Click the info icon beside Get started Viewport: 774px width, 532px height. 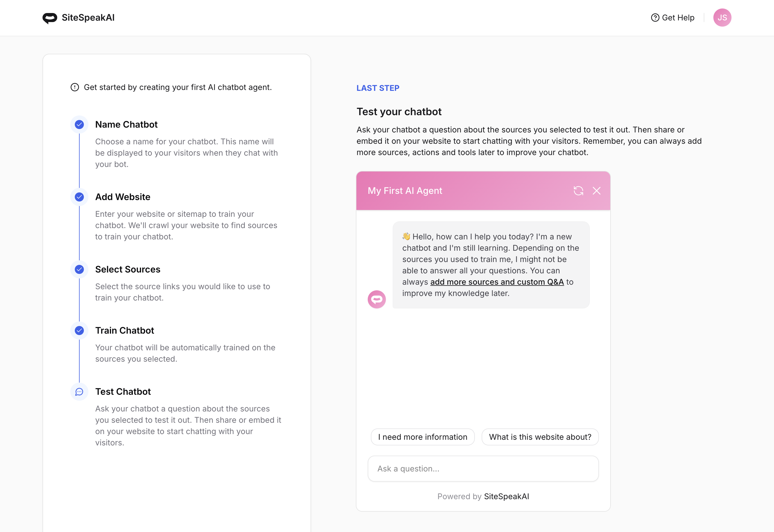[x=75, y=87]
